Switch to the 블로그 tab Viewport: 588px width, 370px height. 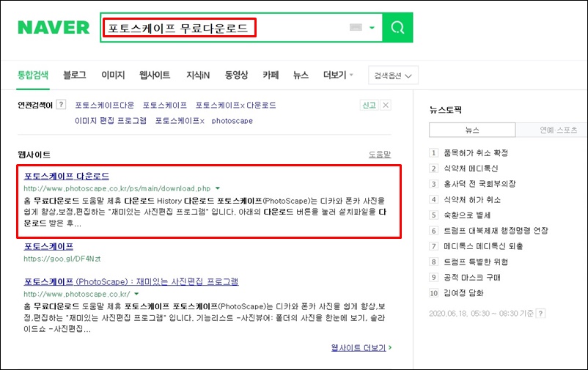[x=75, y=75]
